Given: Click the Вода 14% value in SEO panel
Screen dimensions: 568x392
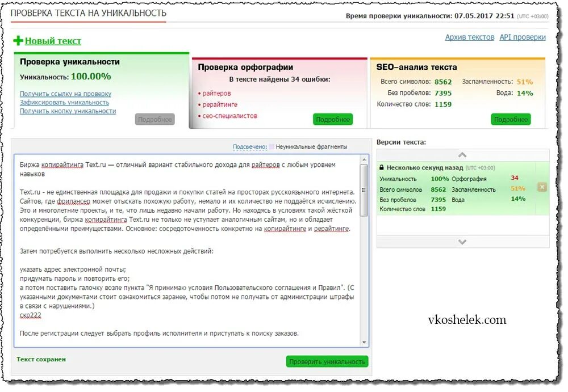Looking at the screenshot, I should click(x=524, y=93).
